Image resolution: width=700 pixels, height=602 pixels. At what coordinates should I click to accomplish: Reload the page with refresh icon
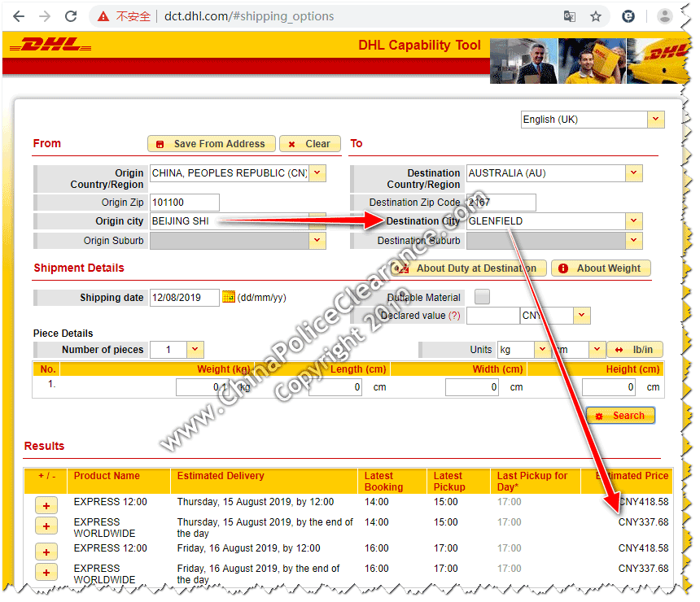tap(71, 16)
